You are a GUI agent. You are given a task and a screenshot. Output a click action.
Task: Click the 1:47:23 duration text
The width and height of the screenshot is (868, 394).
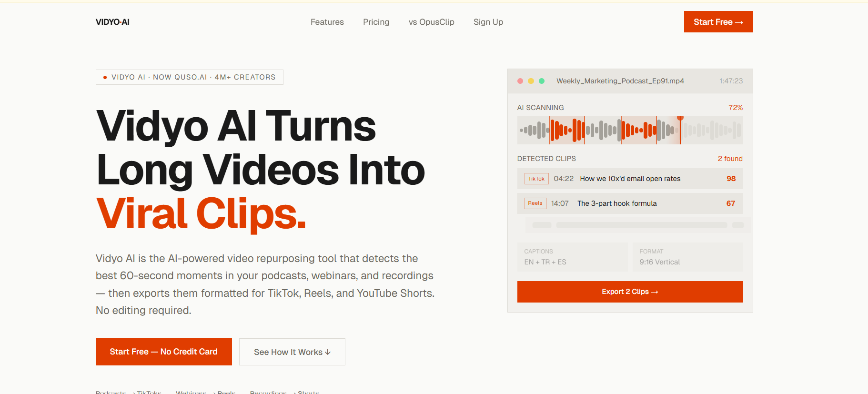731,81
